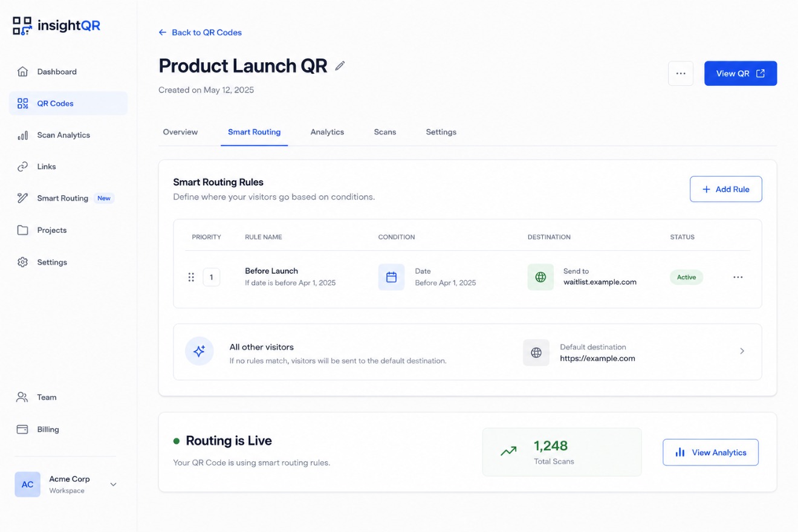Image resolution: width=798 pixels, height=532 pixels.
Task: Click the New badge beside Smart Routing
Action: pyautogui.click(x=104, y=198)
